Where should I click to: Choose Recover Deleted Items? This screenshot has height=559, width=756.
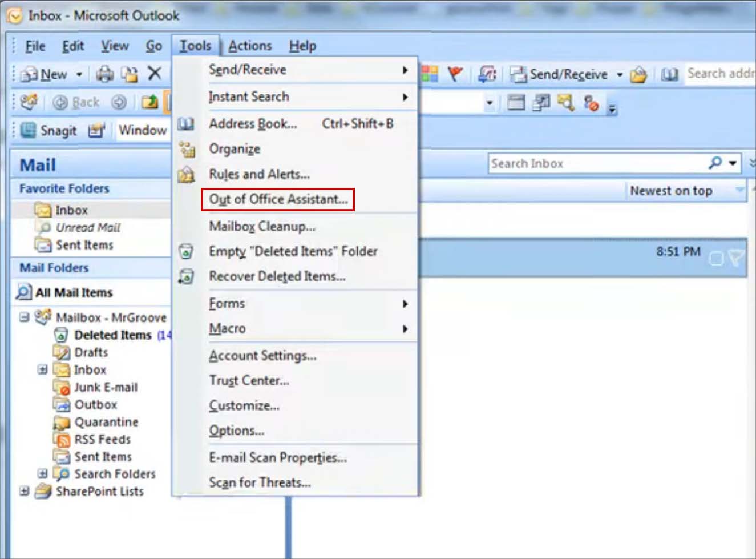(296, 276)
